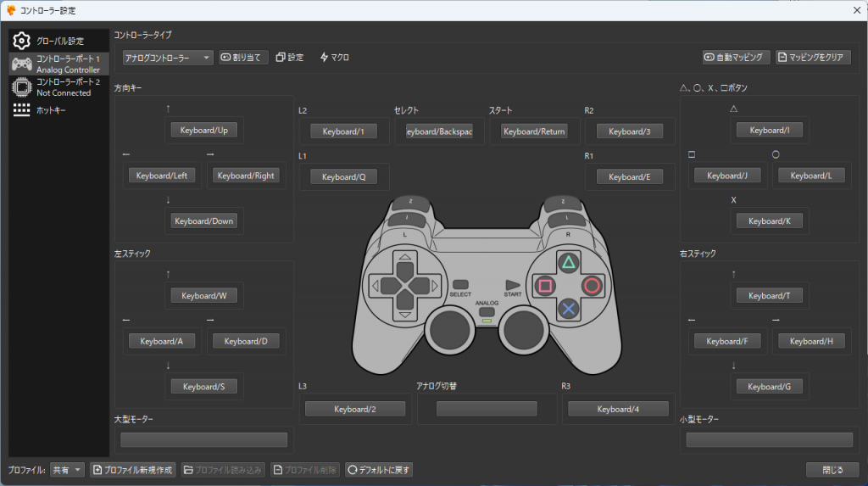Rebind L2 button Keyboard/1
This screenshot has width=868, height=486.
(343, 131)
